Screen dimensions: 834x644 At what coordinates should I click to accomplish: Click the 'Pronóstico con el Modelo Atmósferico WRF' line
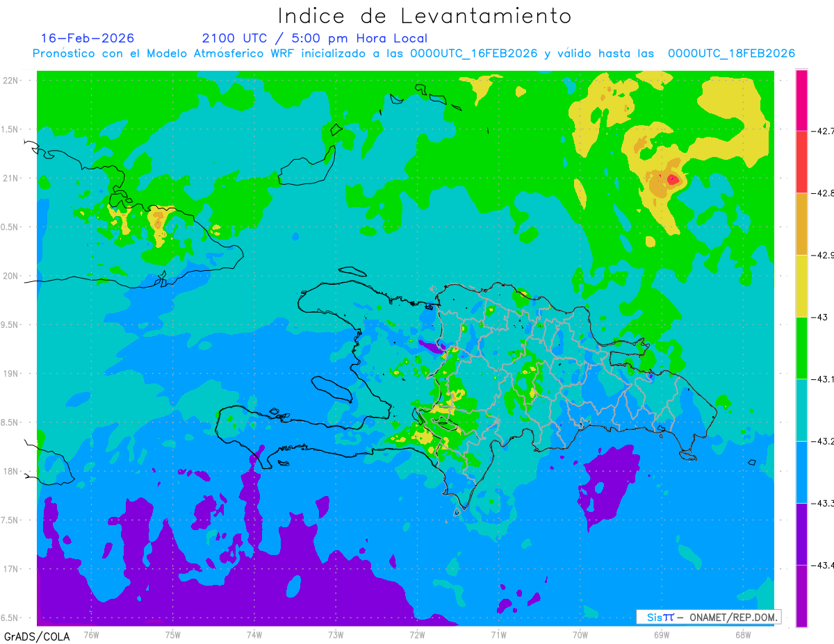413,53
